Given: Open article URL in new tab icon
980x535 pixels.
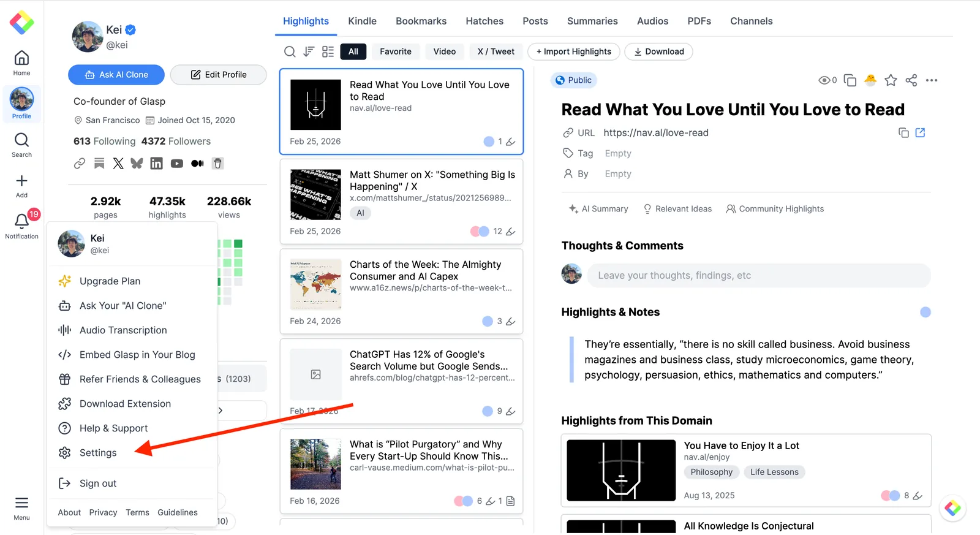Looking at the screenshot, I should [x=920, y=132].
